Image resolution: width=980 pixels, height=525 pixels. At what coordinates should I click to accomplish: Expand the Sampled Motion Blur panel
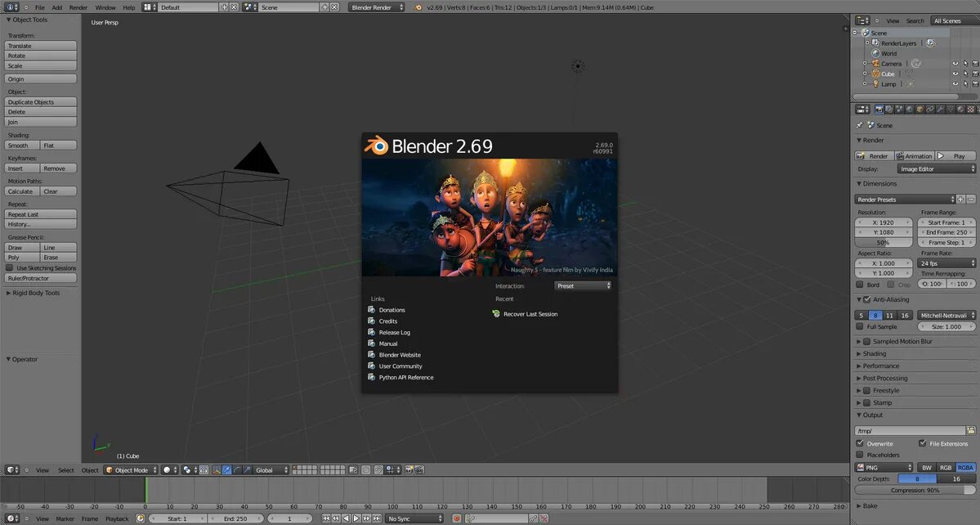(859, 341)
